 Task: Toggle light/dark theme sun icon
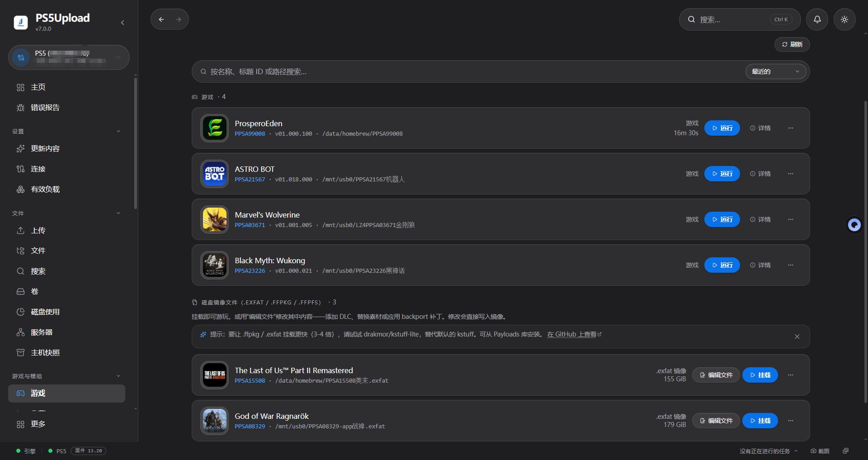coord(844,19)
